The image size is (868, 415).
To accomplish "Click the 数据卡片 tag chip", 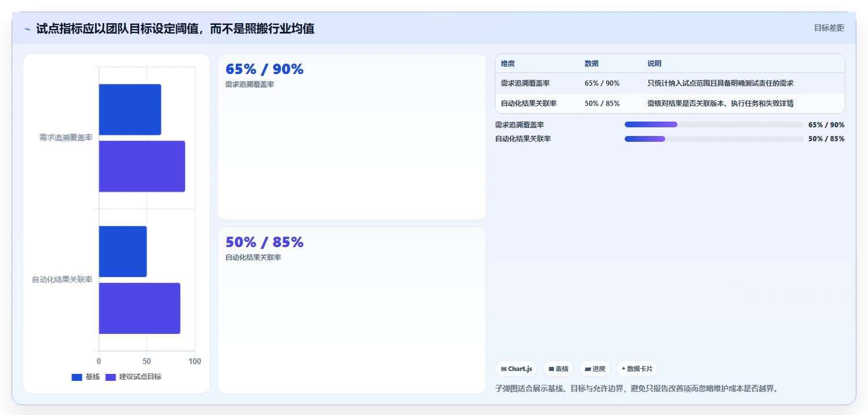I will click(637, 369).
